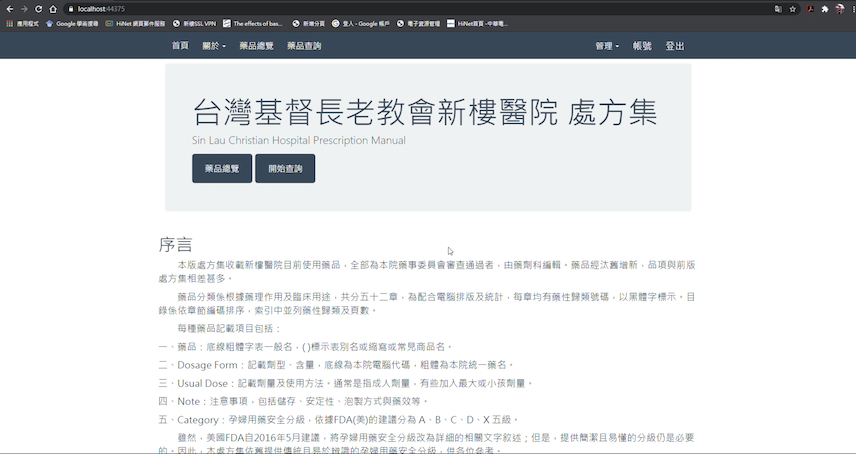The image size is (856, 454).
Task: Log out via the 登出 link
Action: 675,46
